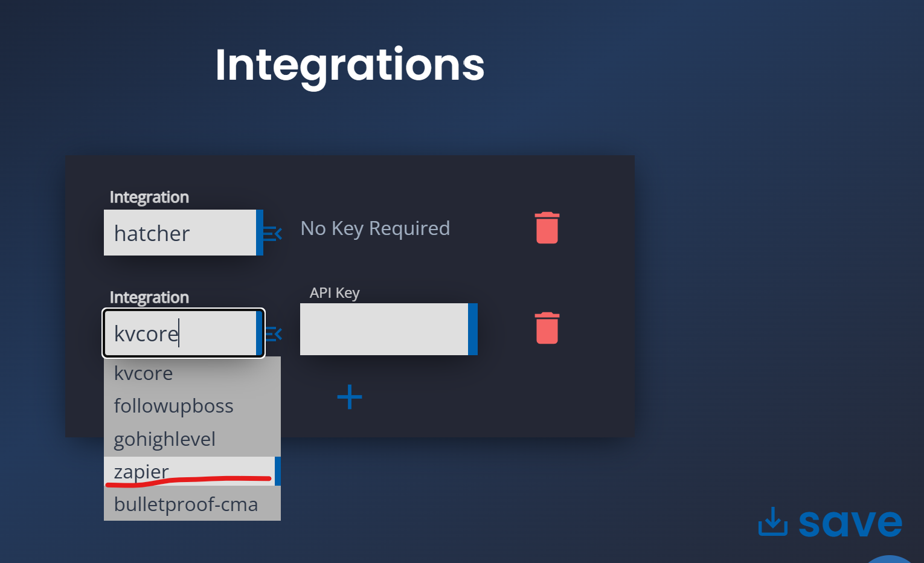
Task: Select followupboss from the suggestion list
Action: [x=173, y=406]
